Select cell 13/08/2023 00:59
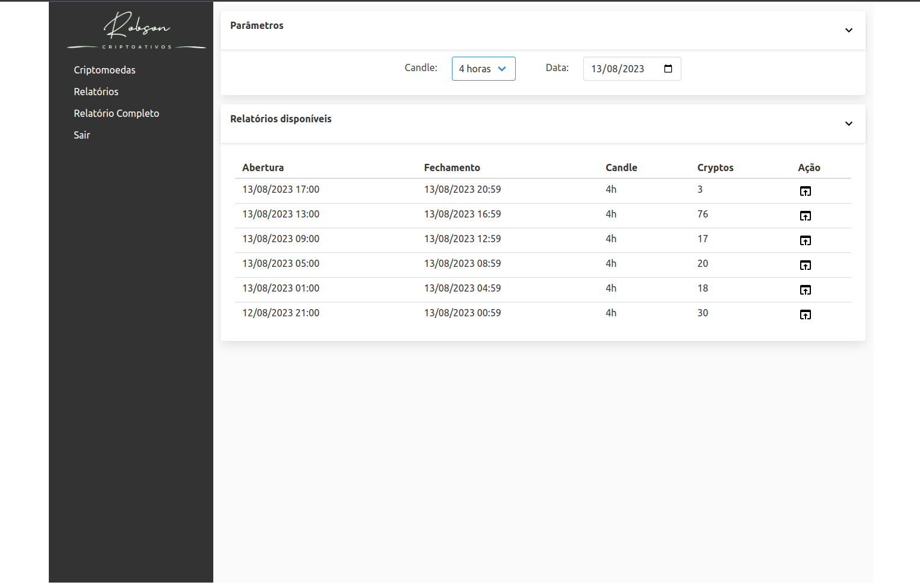The height and width of the screenshot is (588, 920). 462,313
